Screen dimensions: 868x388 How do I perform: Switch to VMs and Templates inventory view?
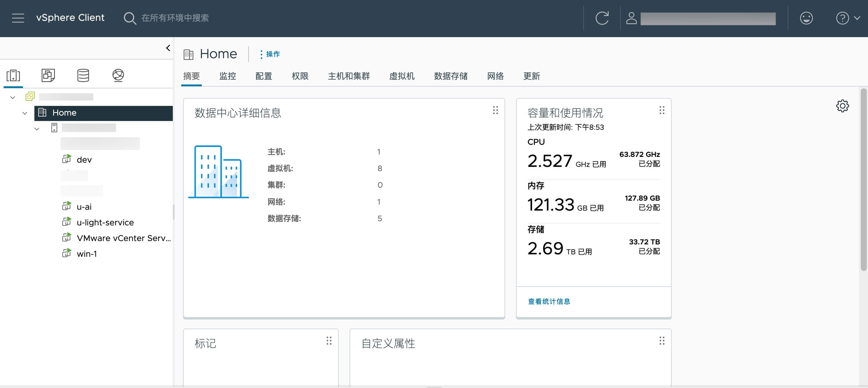click(48, 75)
